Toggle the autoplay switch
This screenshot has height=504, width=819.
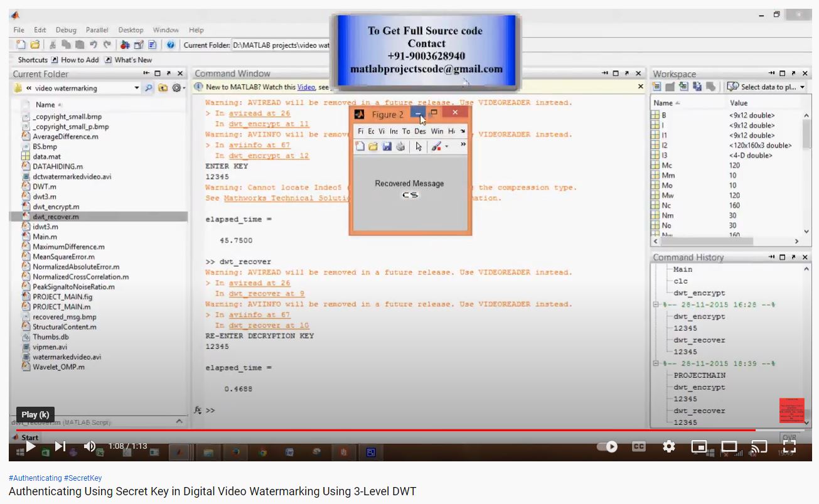click(x=607, y=446)
